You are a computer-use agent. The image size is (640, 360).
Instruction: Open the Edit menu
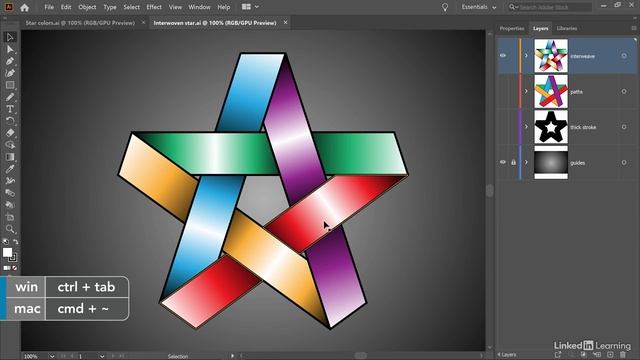tap(66, 7)
